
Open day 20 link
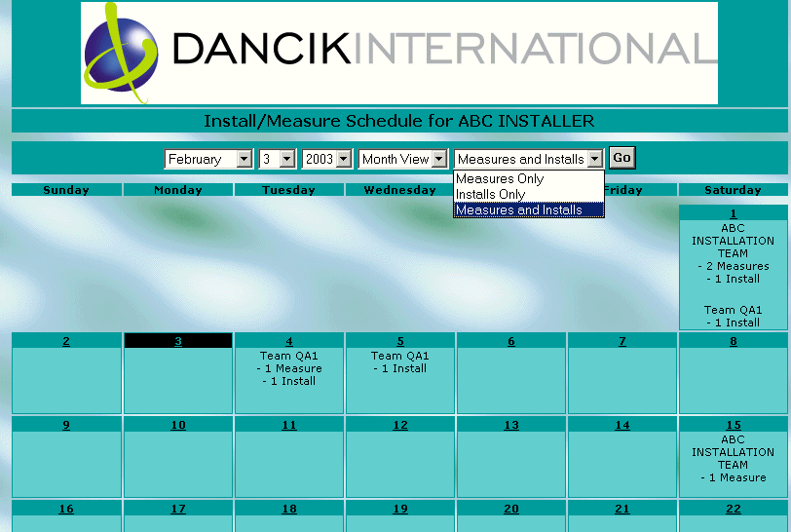pyautogui.click(x=511, y=509)
